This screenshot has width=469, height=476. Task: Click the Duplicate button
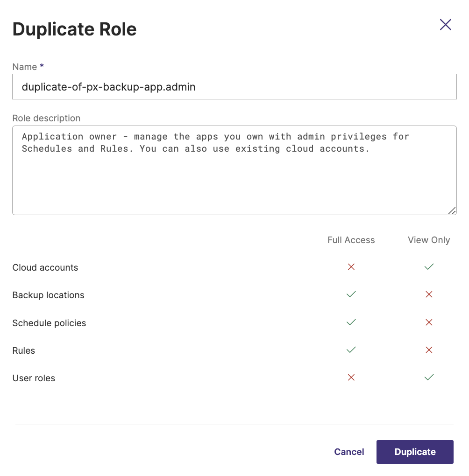point(414,452)
